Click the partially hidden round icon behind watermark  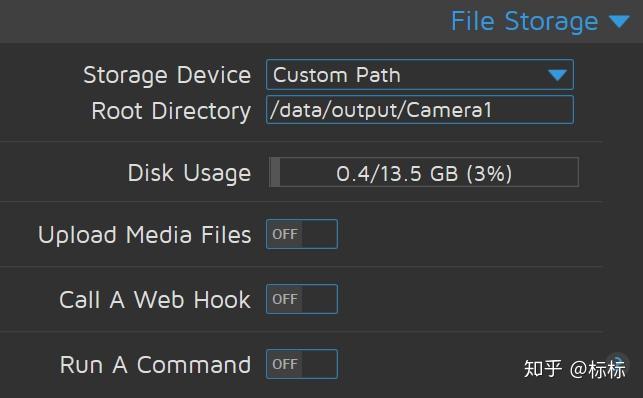[618, 361]
